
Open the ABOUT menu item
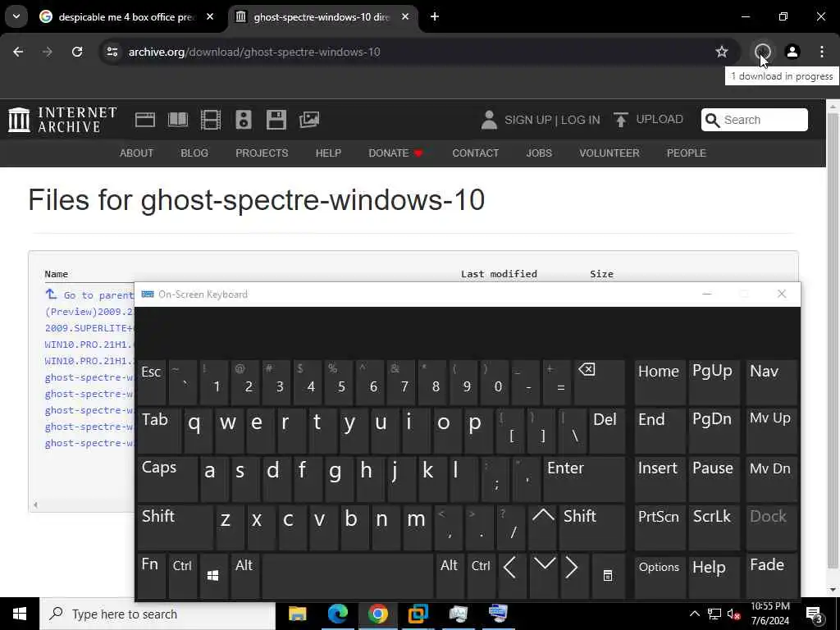tap(137, 153)
